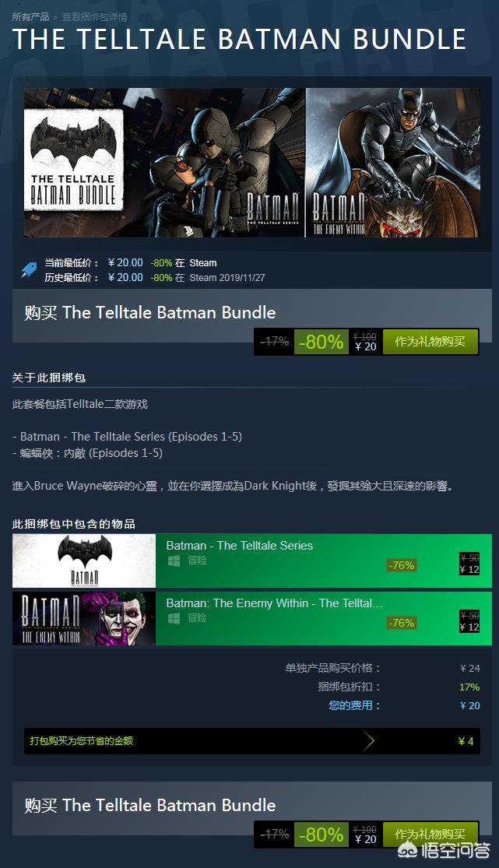Click Windows icon under Batman: The Enemy Within
The width and height of the screenshot is (499, 868).
(174, 618)
